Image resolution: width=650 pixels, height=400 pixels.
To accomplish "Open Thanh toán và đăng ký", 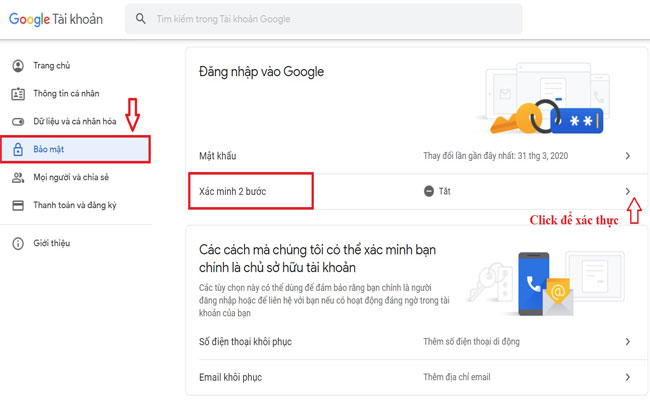I will click(x=76, y=205).
